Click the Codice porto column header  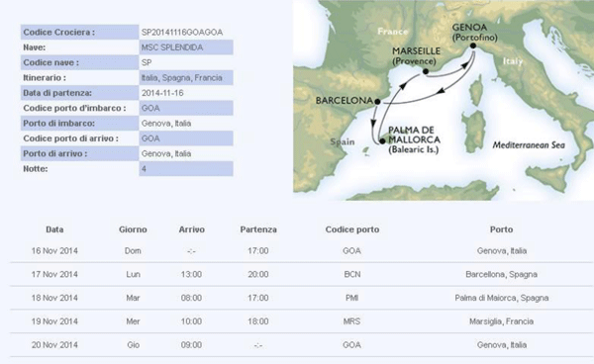click(352, 229)
